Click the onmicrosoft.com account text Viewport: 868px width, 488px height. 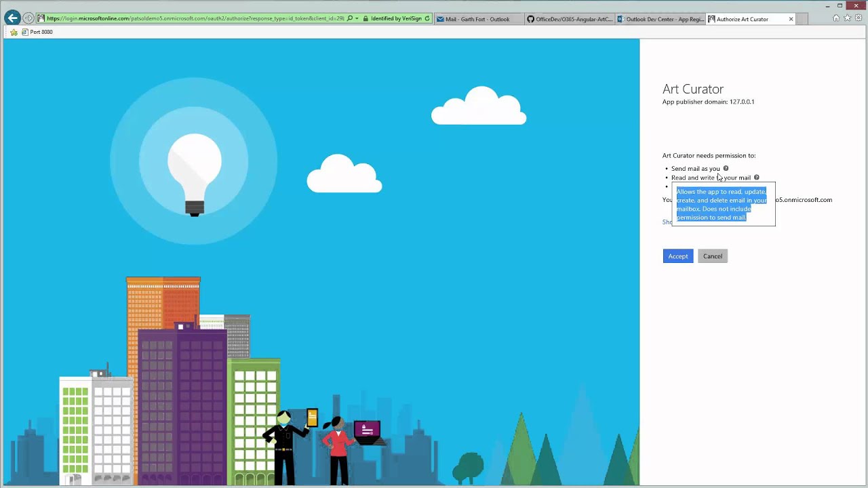click(x=804, y=200)
